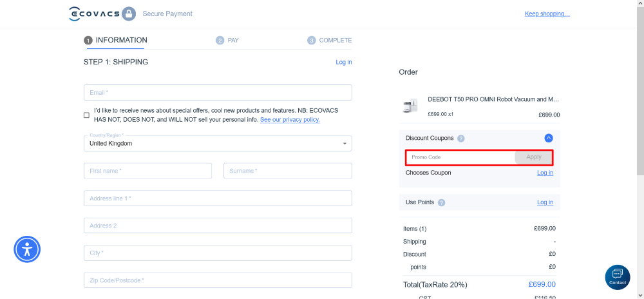Click the step 3 Complete circle
644x299 pixels.
click(x=311, y=40)
